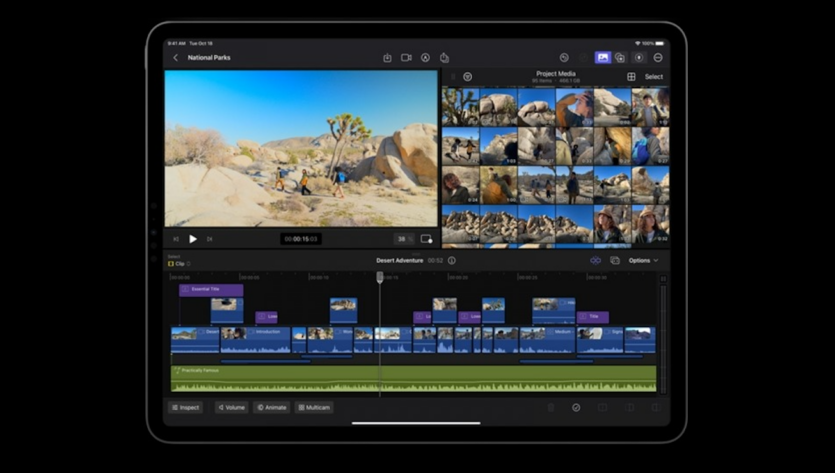
Task: Show project info next to Desert Adventure
Action: (x=452, y=260)
